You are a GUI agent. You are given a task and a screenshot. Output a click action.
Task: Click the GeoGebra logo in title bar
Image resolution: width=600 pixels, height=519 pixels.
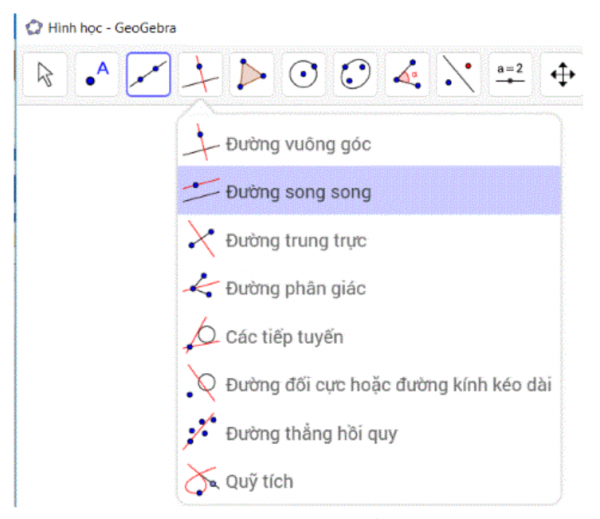[34, 28]
